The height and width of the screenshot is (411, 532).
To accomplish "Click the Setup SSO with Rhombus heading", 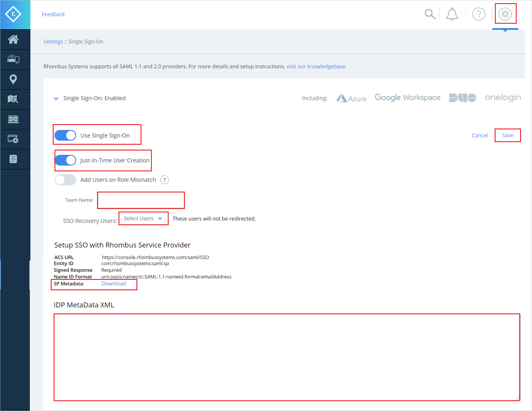I will pyautogui.click(x=122, y=245).
